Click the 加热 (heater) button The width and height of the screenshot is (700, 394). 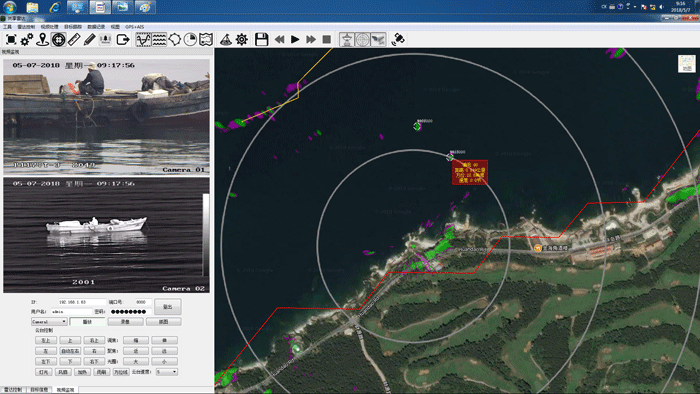coord(82,372)
